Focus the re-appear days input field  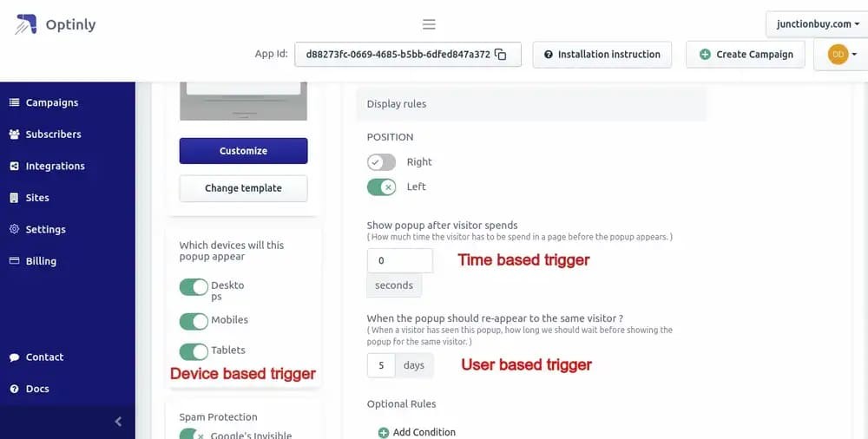tap(381, 365)
